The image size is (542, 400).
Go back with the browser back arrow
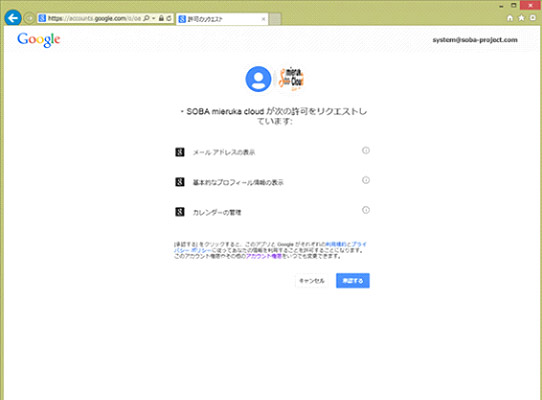pos(13,18)
